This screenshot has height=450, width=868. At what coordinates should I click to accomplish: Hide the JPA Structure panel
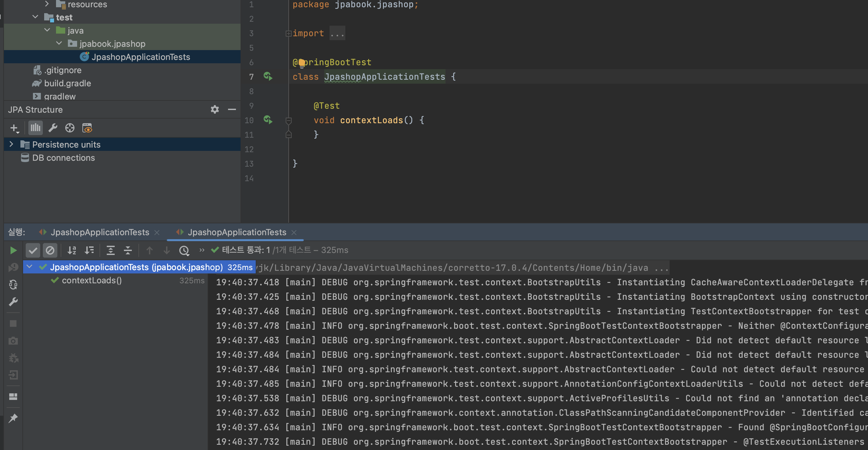232,109
